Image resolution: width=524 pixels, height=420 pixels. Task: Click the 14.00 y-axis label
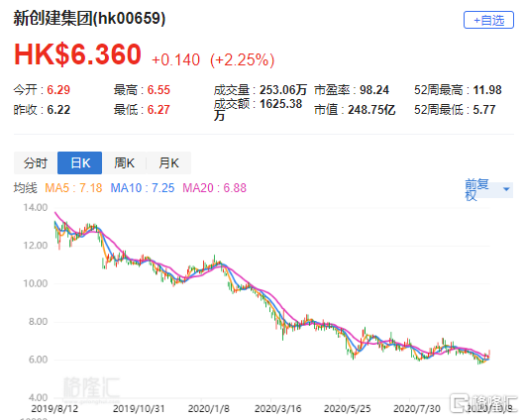(36, 207)
